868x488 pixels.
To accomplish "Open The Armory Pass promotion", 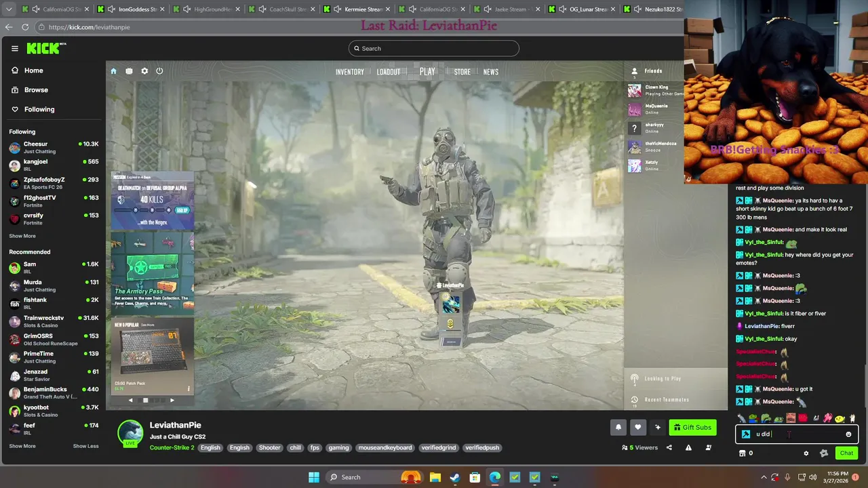I will [153, 271].
